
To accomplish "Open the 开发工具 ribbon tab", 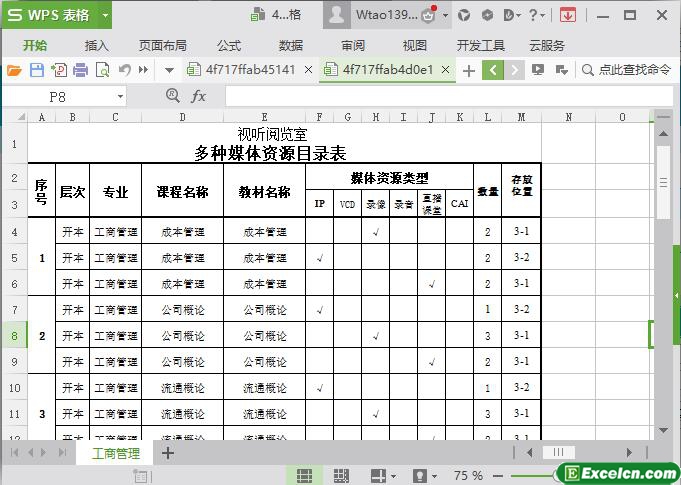I will pos(481,45).
